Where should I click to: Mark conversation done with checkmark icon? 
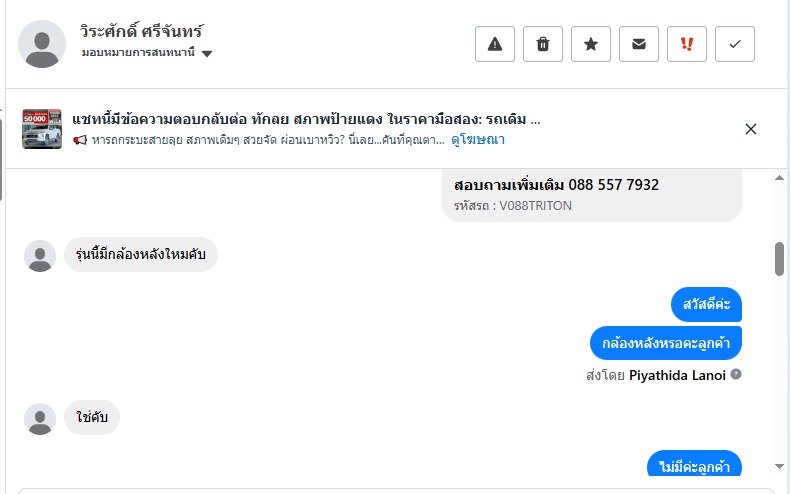(x=735, y=44)
